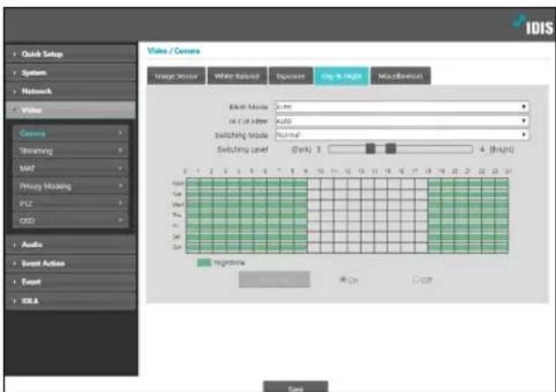The image size is (556, 392).
Task: Click the Sun row label in schedule
Action: click(177, 247)
